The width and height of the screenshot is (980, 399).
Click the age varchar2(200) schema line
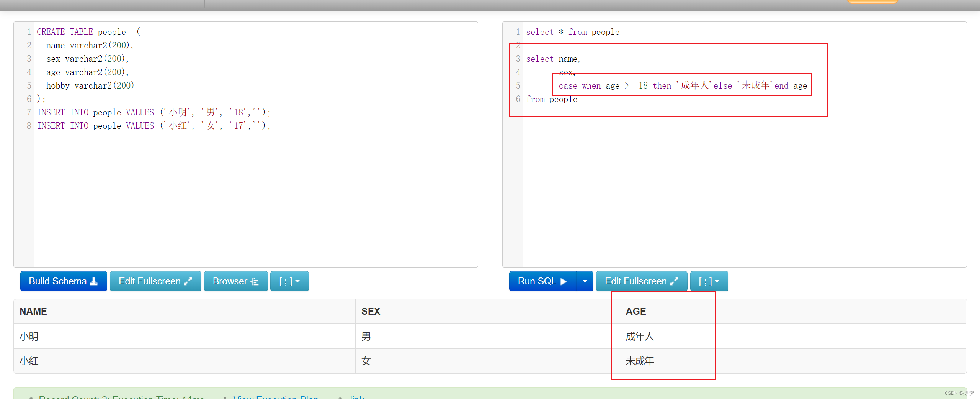coord(88,72)
